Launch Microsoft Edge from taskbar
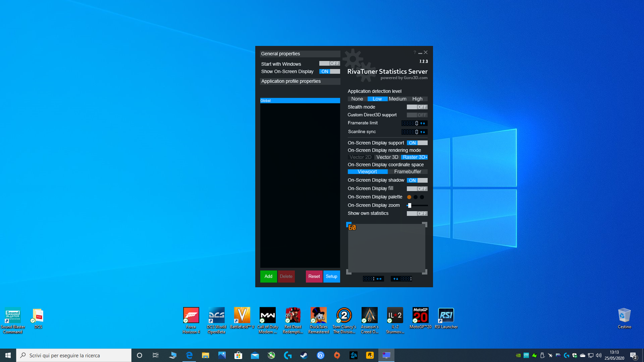Screen dimensions: 644x362 click(x=189, y=355)
